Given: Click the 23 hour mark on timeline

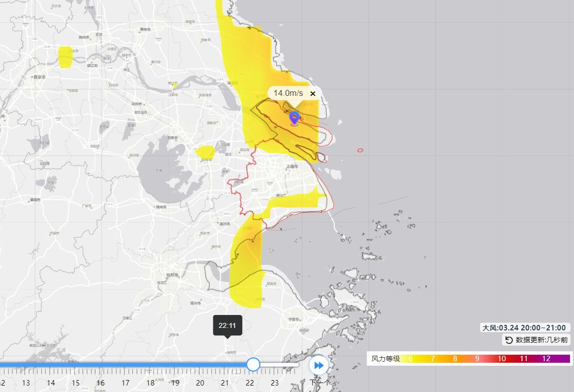Looking at the screenshot, I should [275, 383].
